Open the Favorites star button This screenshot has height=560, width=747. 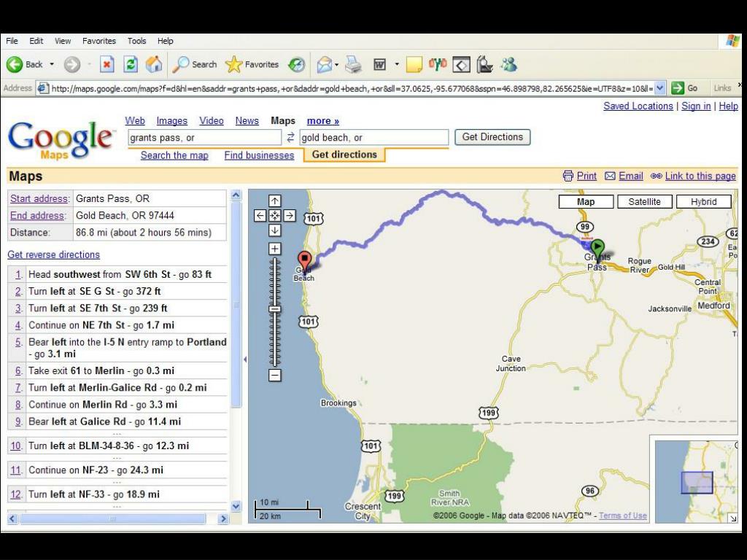pyautogui.click(x=233, y=64)
